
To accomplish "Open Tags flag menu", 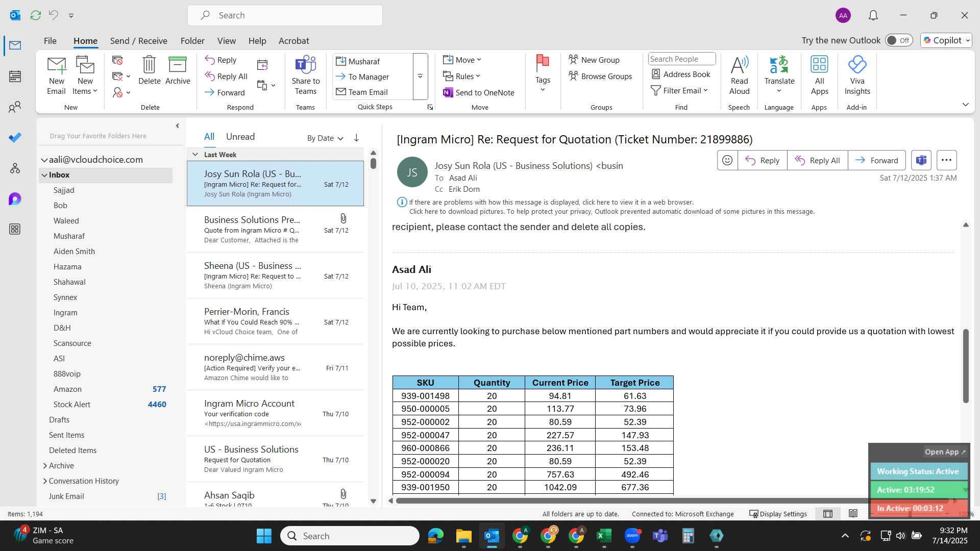I will click(x=543, y=74).
